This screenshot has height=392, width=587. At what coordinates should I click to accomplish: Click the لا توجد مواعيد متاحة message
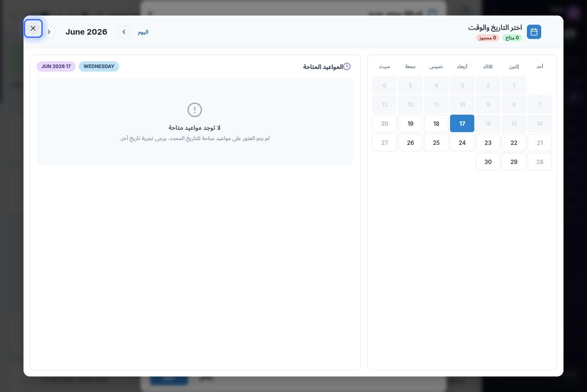[x=194, y=128]
